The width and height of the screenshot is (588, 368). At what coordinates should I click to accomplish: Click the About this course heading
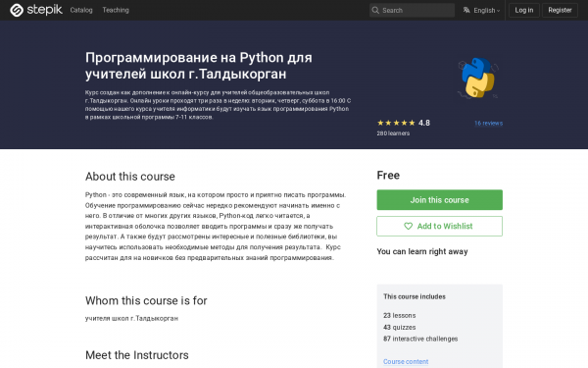[129, 177]
